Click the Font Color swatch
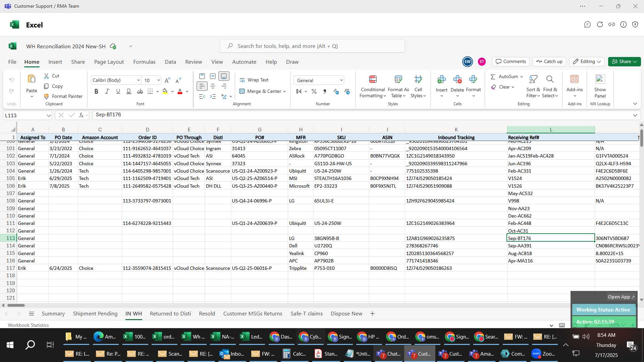This screenshot has width=644, height=362. (x=180, y=92)
